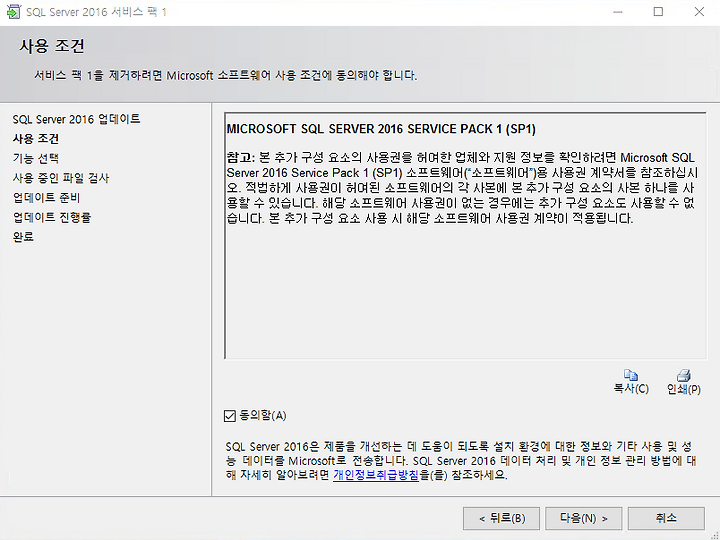Close the SQL Server 2016 setup window
Viewport: 720px width, 540px height.
click(x=699, y=12)
